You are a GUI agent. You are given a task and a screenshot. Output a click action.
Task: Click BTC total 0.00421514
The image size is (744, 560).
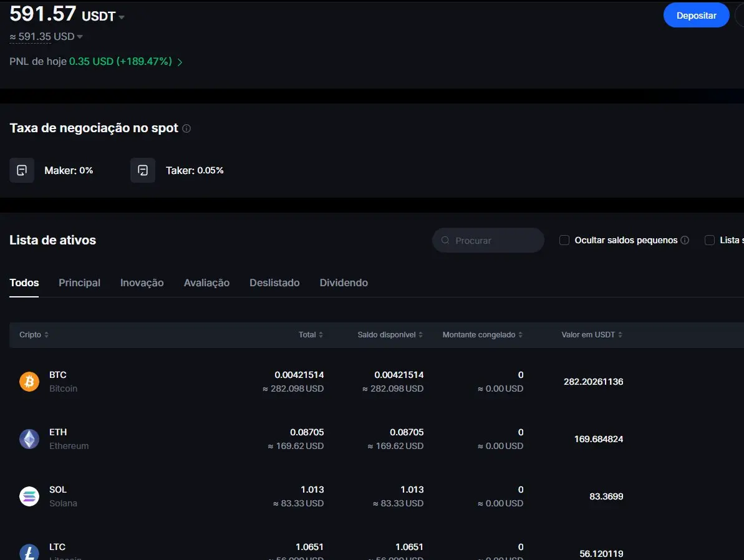coord(299,375)
